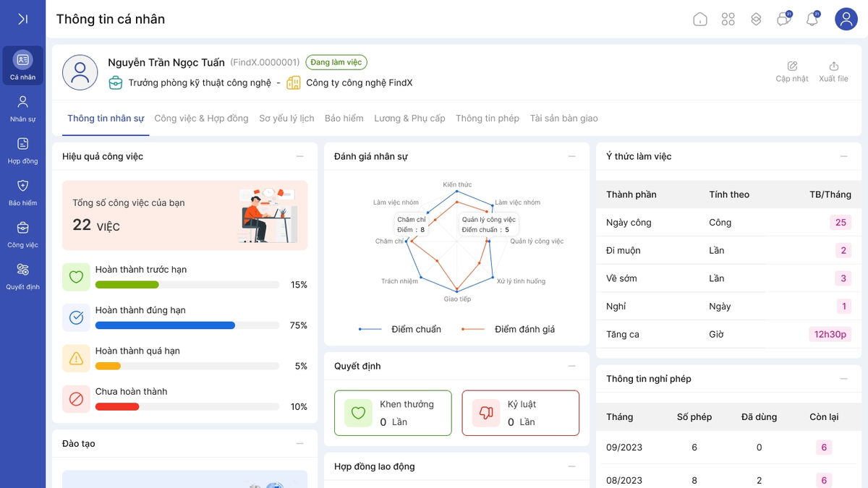868x488 pixels.
Task: Click the Chưa hoàn thành progress bar
Action: point(187,406)
